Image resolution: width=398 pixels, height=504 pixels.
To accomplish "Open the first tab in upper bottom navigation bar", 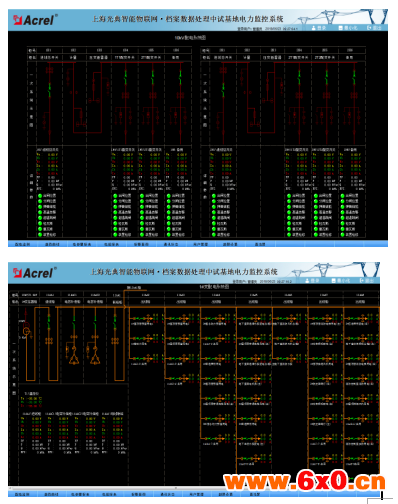I will click(22, 244).
